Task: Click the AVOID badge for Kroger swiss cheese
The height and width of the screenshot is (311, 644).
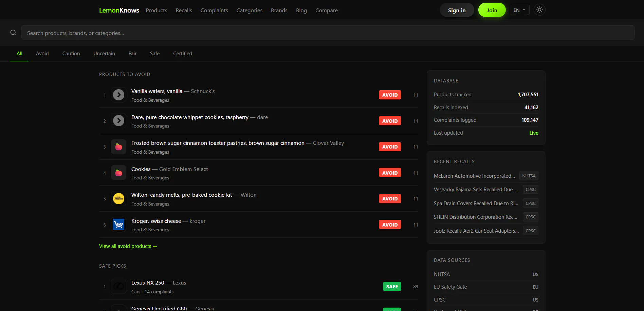Action: pos(390,225)
